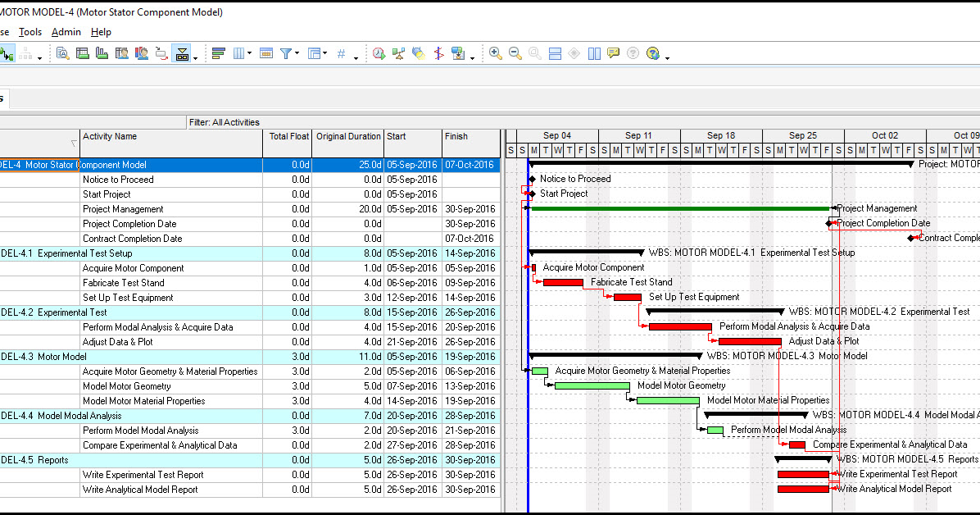Image resolution: width=980 pixels, height=515 pixels.
Task: Open the Columns layout icon
Action: (x=238, y=52)
